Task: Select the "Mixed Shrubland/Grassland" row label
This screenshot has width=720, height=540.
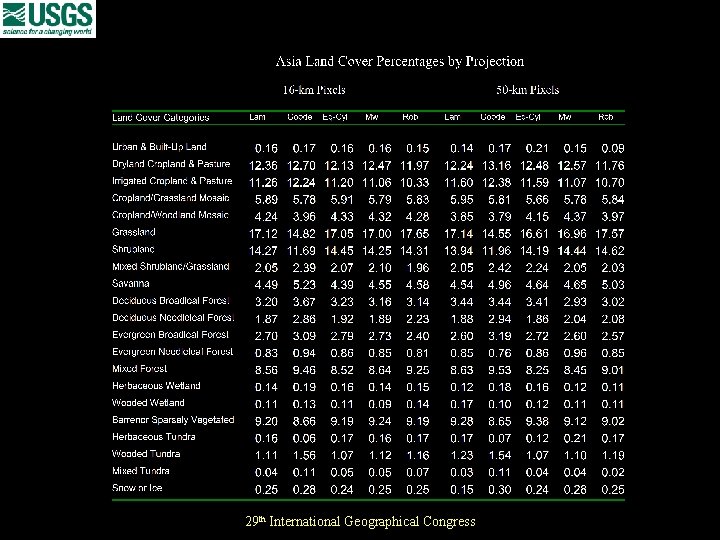Action: (x=171, y=266)
